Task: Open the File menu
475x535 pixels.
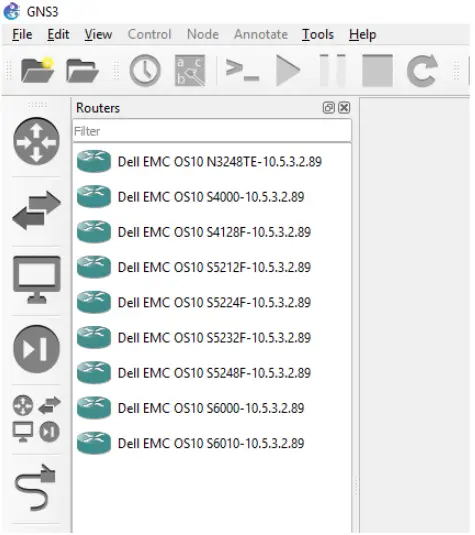Action: [x=22, y=34]
